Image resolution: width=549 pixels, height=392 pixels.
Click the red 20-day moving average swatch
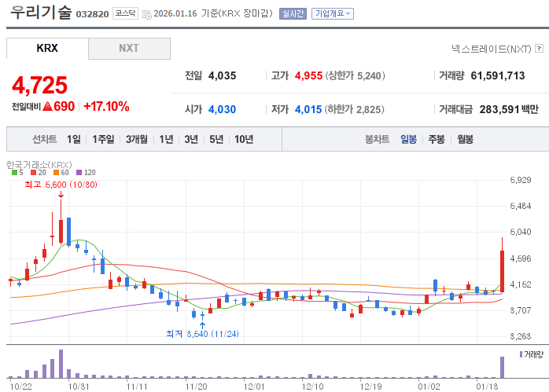pos(33,172)
